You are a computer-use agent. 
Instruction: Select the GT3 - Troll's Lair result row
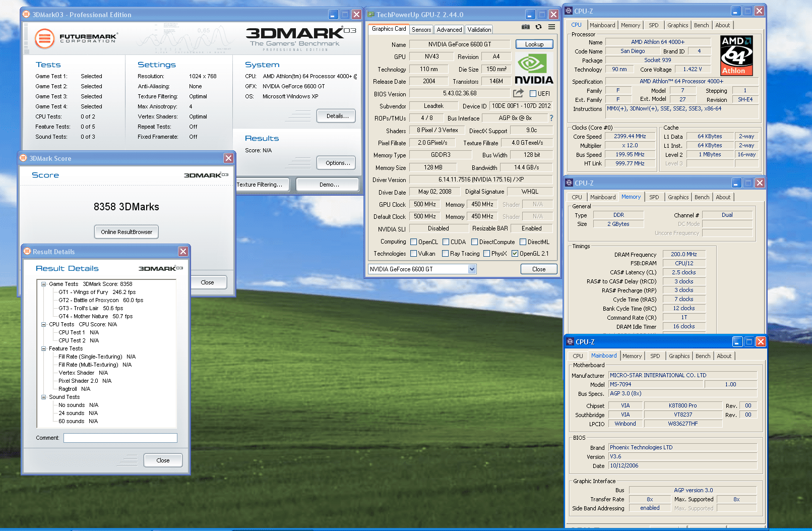coord(91,308)
